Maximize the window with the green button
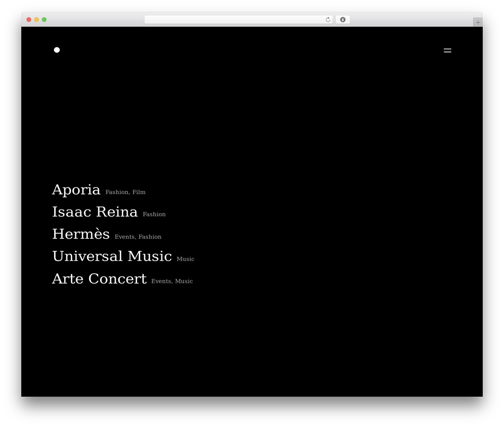The height and width of the screenshot is (427, 504). tap(44, 20)
